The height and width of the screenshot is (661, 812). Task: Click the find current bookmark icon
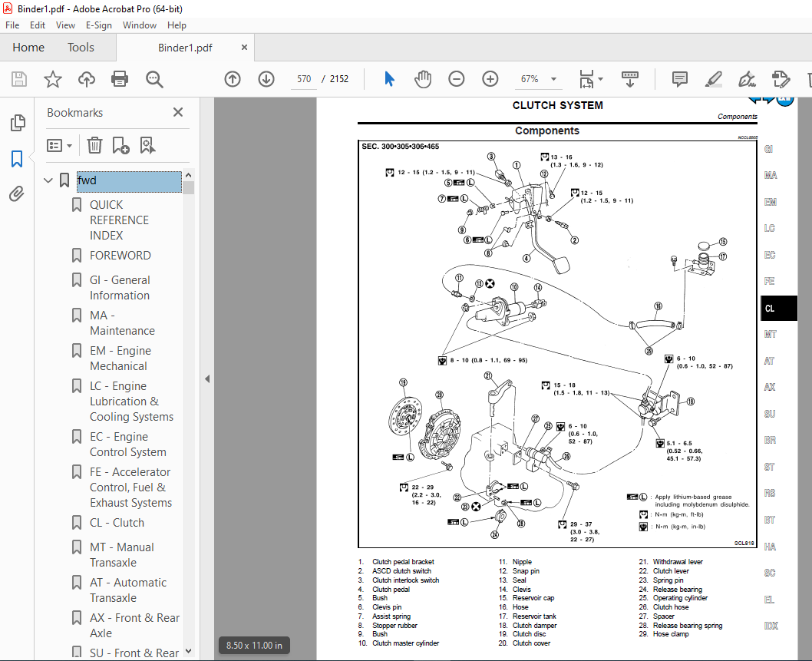[147, 146]
